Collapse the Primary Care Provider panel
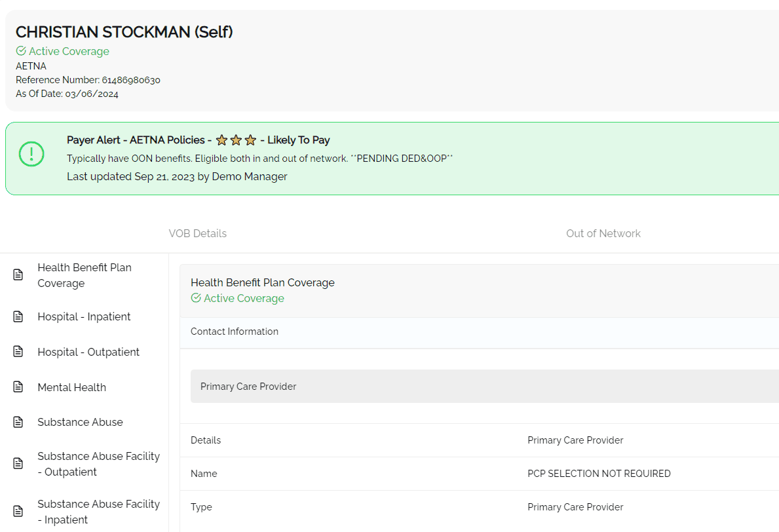The width and height of the screenshot is (779, 532). pos(248,387)
